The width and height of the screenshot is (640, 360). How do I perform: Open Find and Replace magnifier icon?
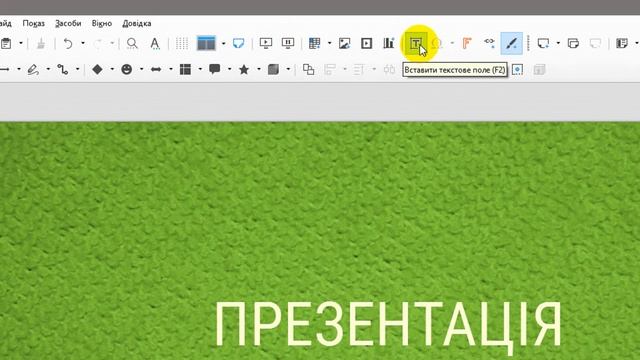pyautogui.click(x=132, y=43)
